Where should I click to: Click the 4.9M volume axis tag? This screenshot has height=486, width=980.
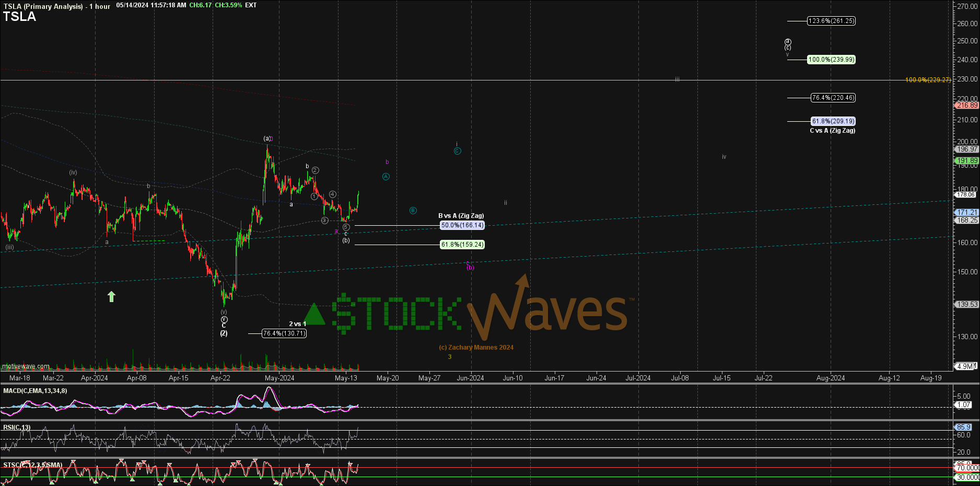pyautogui.click(x=965, y=366)
